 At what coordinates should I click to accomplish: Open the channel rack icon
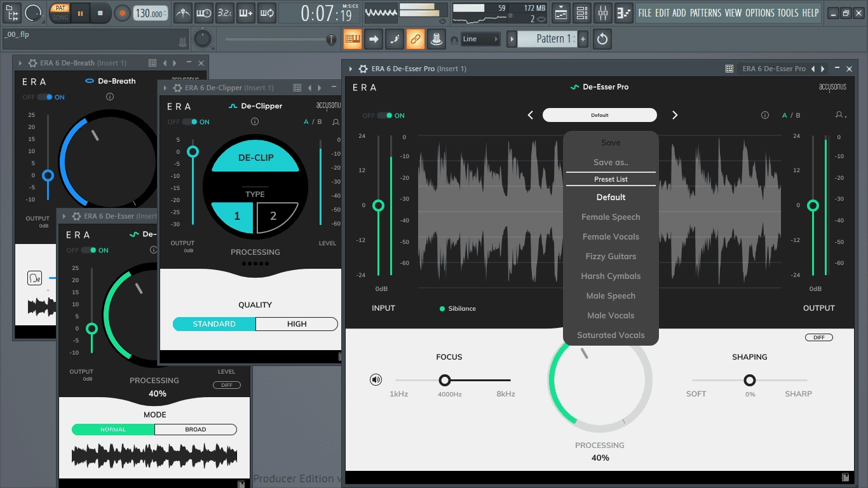coord(581,12)
